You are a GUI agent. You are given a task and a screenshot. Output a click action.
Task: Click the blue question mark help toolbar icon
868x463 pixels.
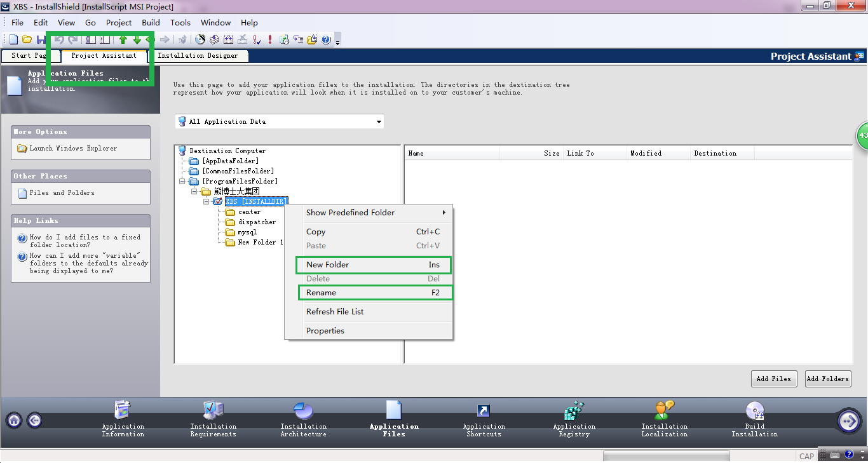[x=326, y=39]
